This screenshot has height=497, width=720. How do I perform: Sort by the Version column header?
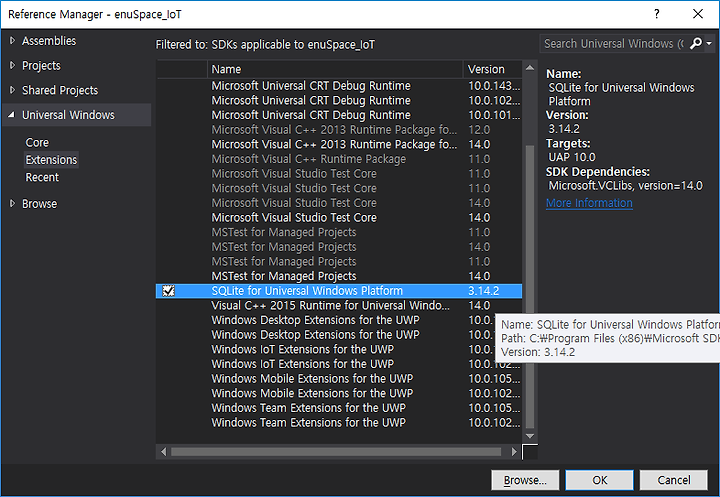pos(493,69)
